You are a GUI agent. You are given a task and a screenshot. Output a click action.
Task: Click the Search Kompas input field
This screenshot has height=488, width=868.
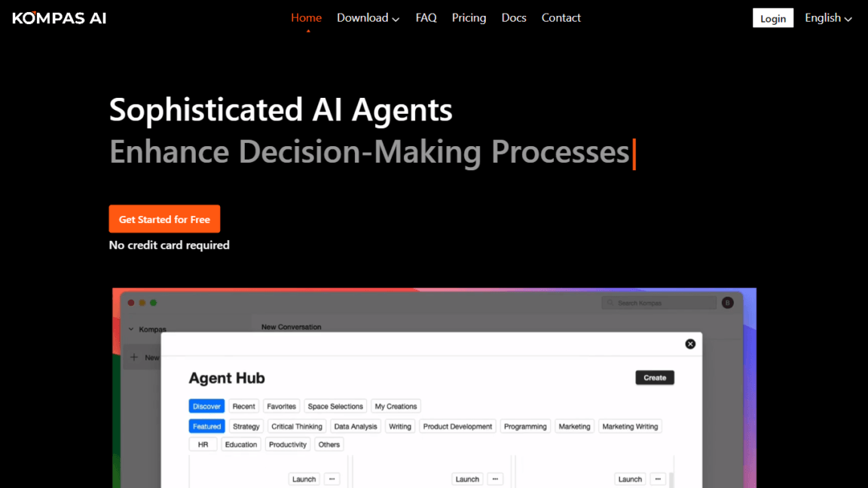pos(659,303)
